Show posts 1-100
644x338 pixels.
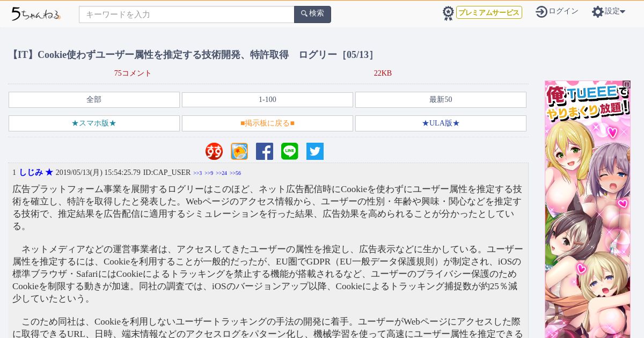click(x=267, y=100)
